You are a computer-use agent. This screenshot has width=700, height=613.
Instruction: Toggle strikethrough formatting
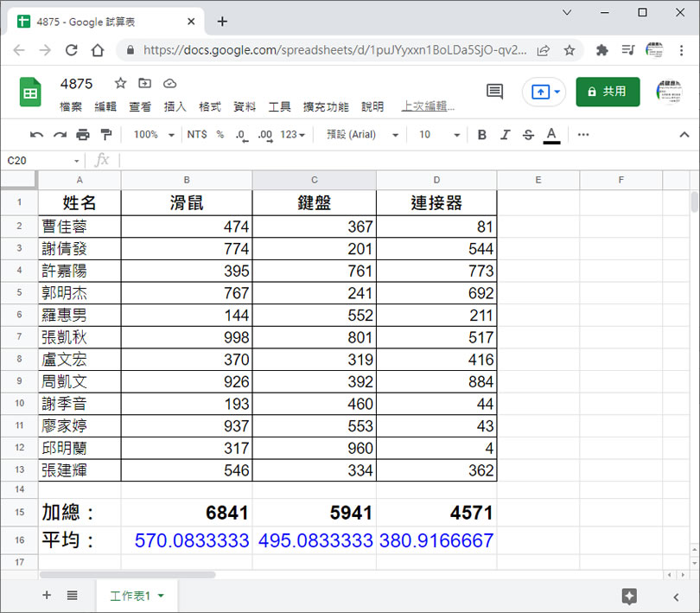(528, 135)
